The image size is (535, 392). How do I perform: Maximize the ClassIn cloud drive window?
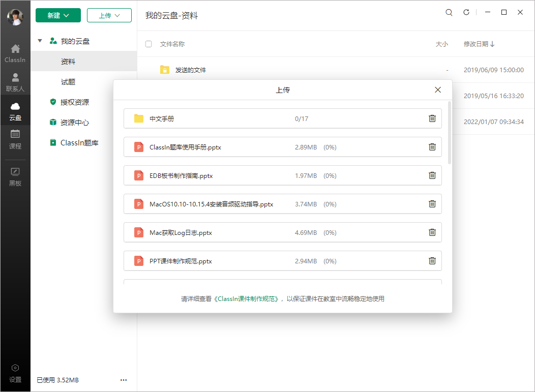pyautogui.click(x=503, y=12)
